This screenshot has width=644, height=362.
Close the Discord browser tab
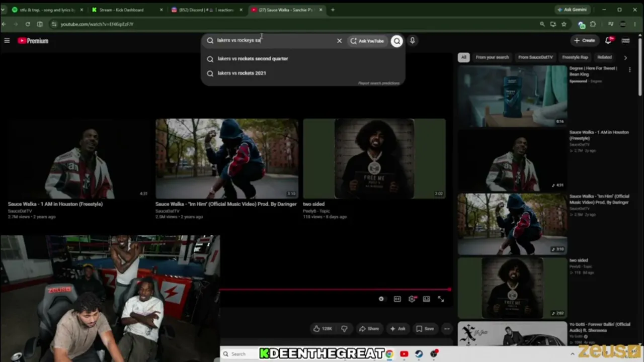point(241,10)
